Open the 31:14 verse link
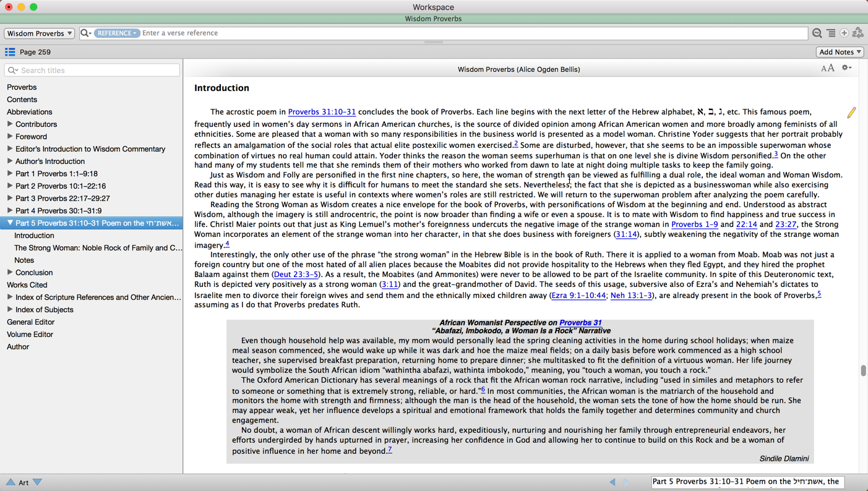 pyautogui.click(x=626, y=234)
